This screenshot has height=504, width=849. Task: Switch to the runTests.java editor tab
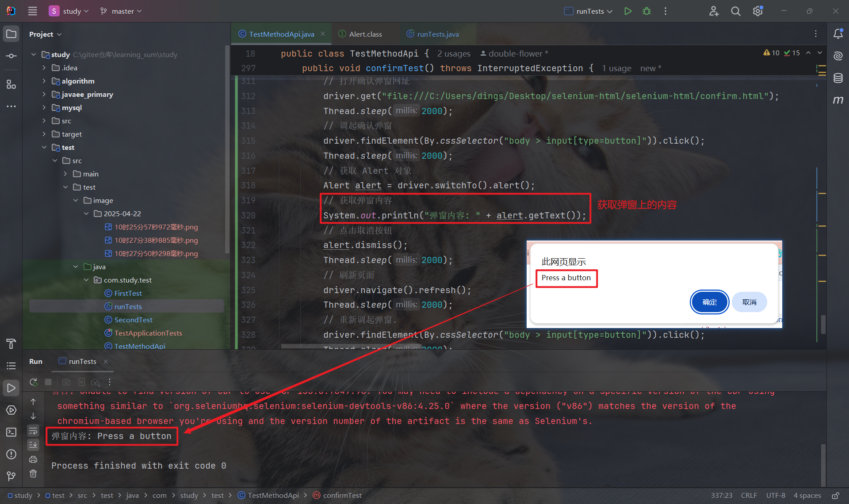coord(437,34)
